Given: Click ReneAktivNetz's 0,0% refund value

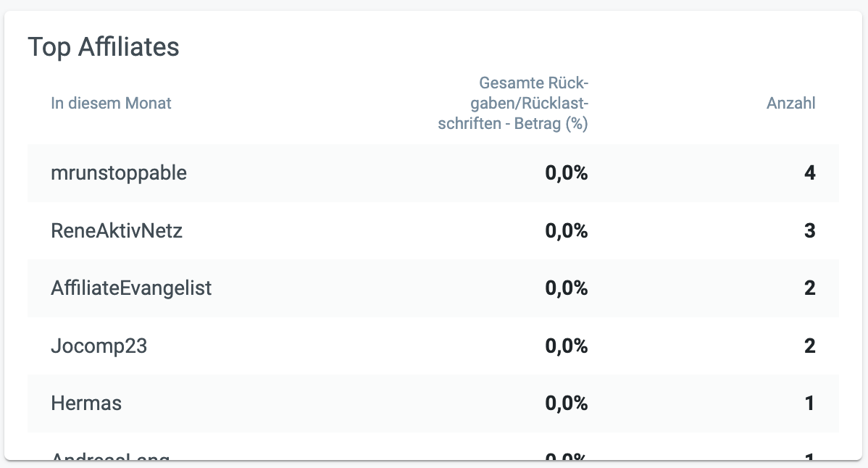Looking at the screenshot, I should point(566,231).
